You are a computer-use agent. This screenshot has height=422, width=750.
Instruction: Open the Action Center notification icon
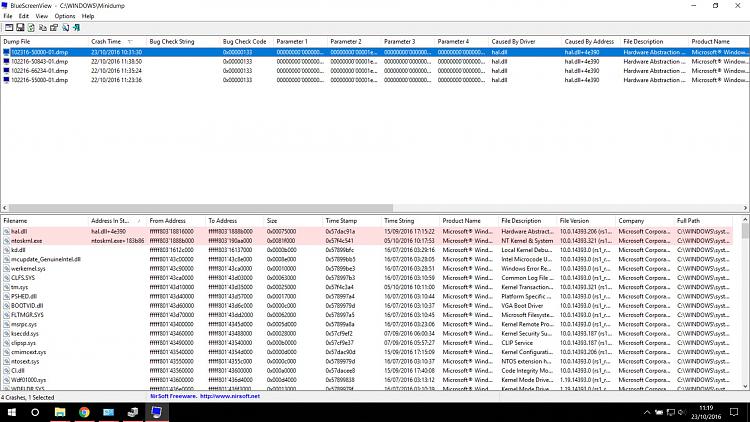tap(734, 412)
